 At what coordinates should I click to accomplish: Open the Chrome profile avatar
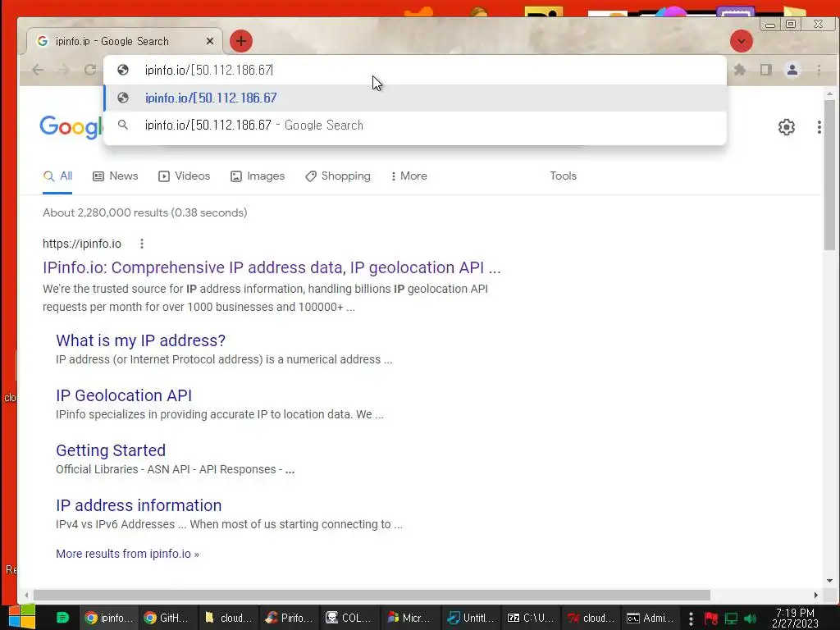pos(792,70)
